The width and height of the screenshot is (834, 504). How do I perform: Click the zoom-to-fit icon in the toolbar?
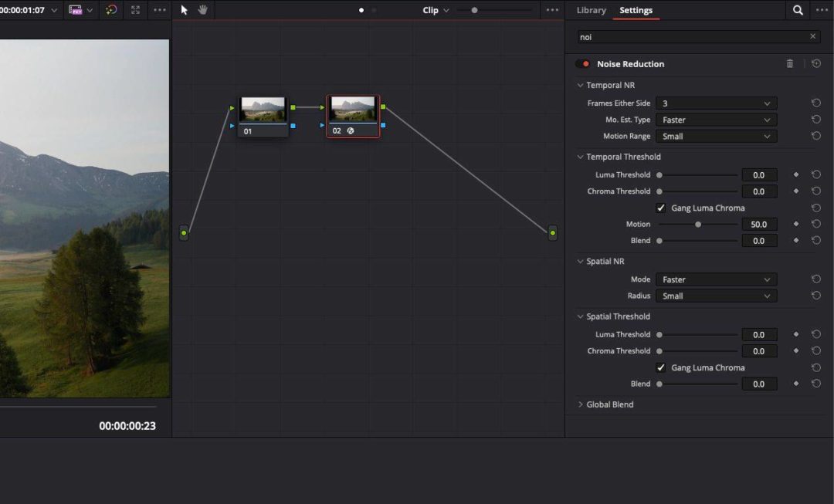coord(135,10)
